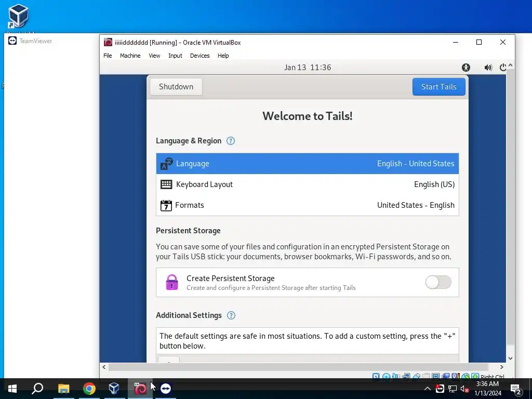Screen dimensions: 532x399
Task: Enable the Create Persistent Storage switch
Action: click(x=438, y=282)
